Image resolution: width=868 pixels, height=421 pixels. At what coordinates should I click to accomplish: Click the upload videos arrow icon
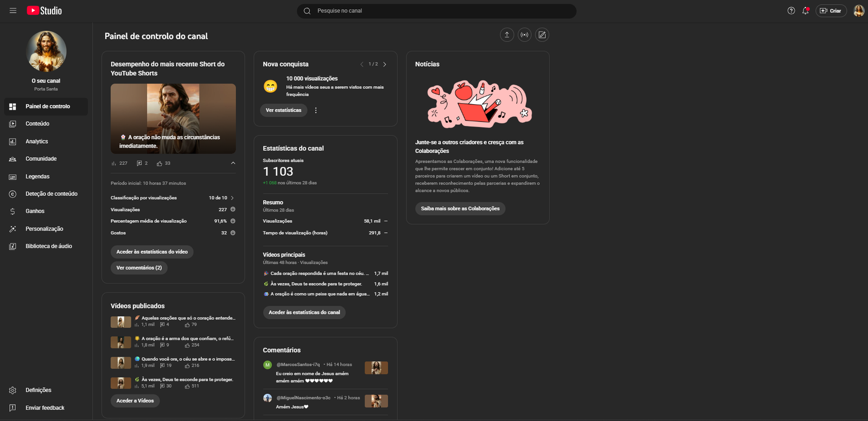507,35
